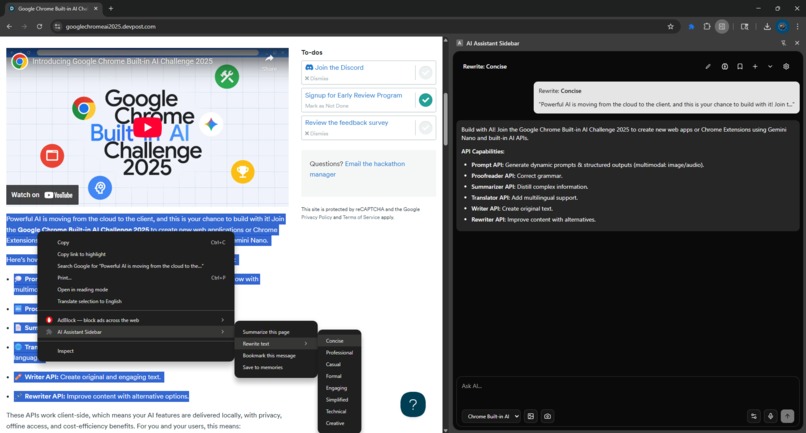Toggle Signup for Early Review Program checkmark
The image size is (806, 433).
click(x=426, y=100)
